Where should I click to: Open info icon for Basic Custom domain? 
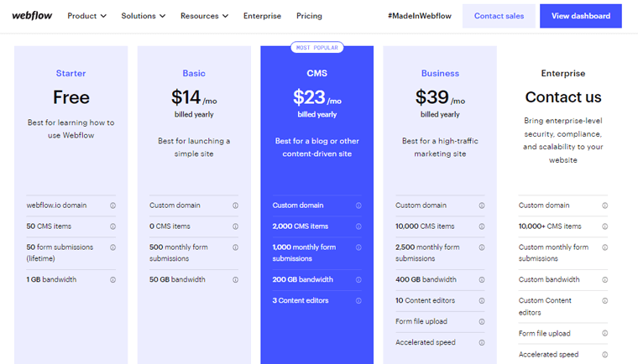pos(235,205)
